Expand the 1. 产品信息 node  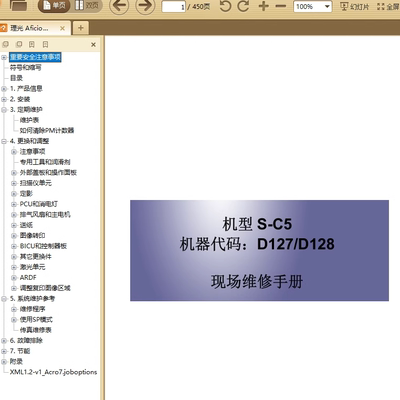point(4,89)
